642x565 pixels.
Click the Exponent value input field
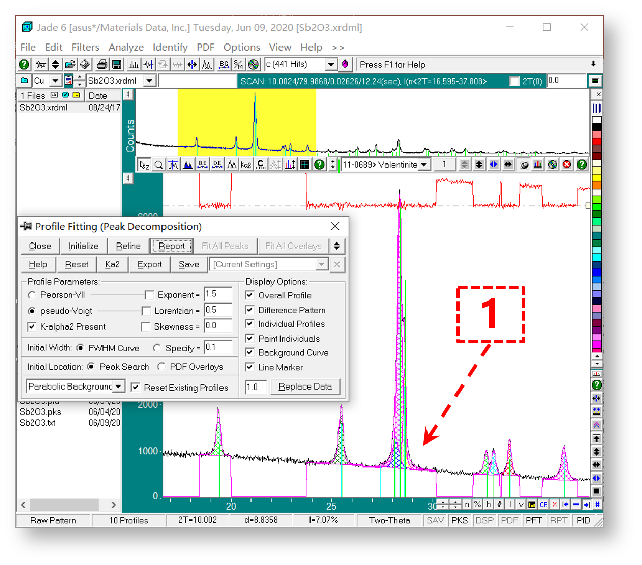(x=217, y=294)
